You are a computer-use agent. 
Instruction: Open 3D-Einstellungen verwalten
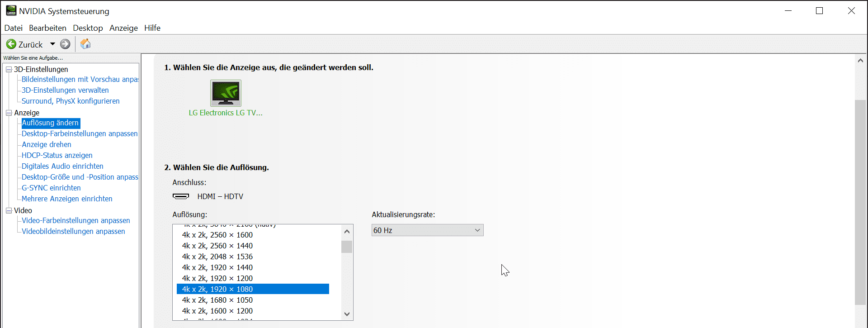(x=65, y=90)
